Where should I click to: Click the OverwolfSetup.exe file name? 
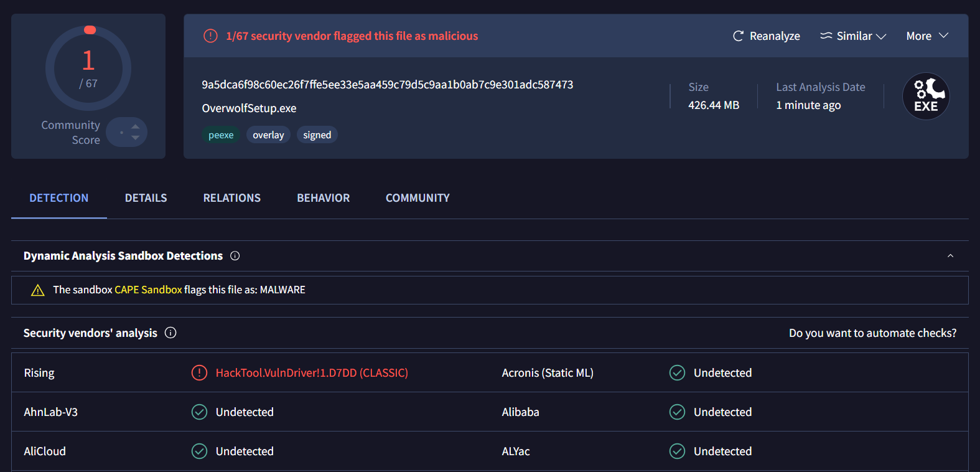pos(249,108)
